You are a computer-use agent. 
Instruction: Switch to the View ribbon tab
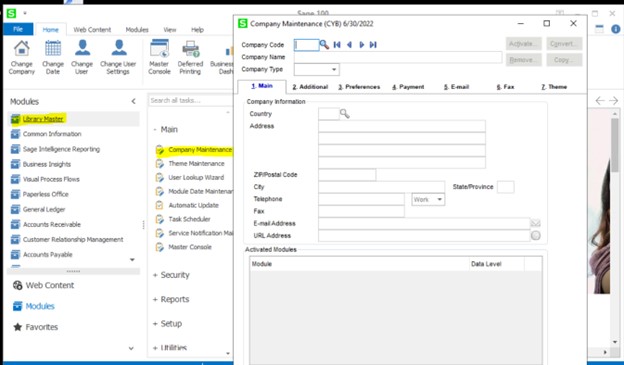pyautogui.click(x=170, y=29)
